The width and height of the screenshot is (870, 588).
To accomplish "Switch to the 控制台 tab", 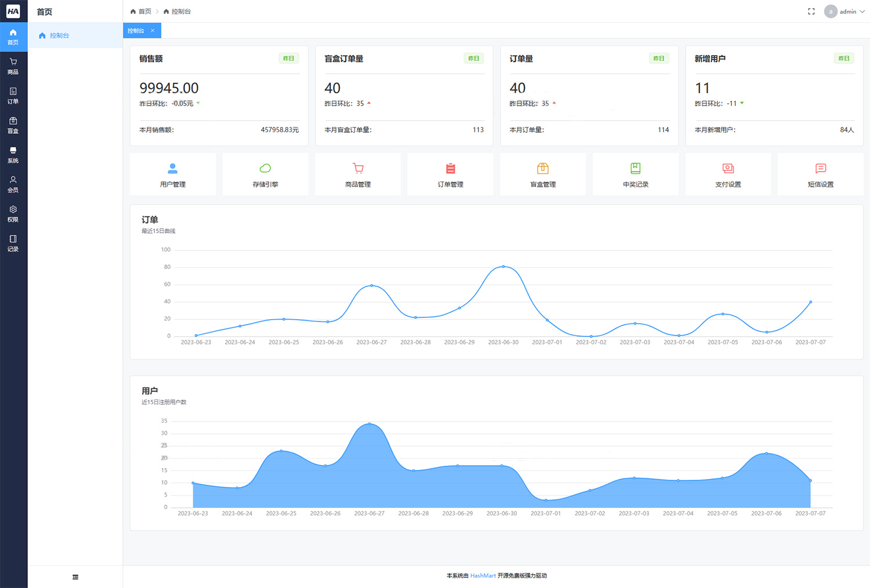I will coord(137,30).
